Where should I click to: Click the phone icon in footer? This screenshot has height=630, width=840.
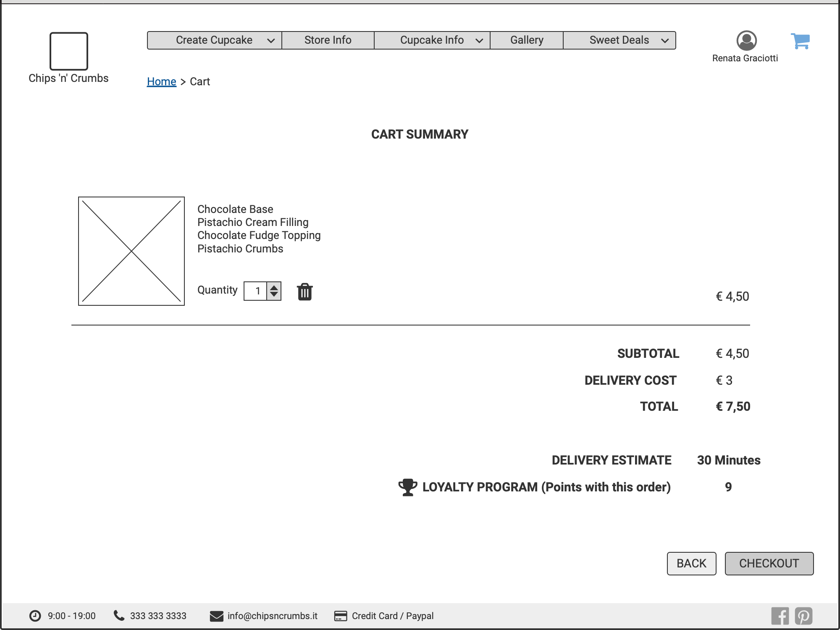119,616
